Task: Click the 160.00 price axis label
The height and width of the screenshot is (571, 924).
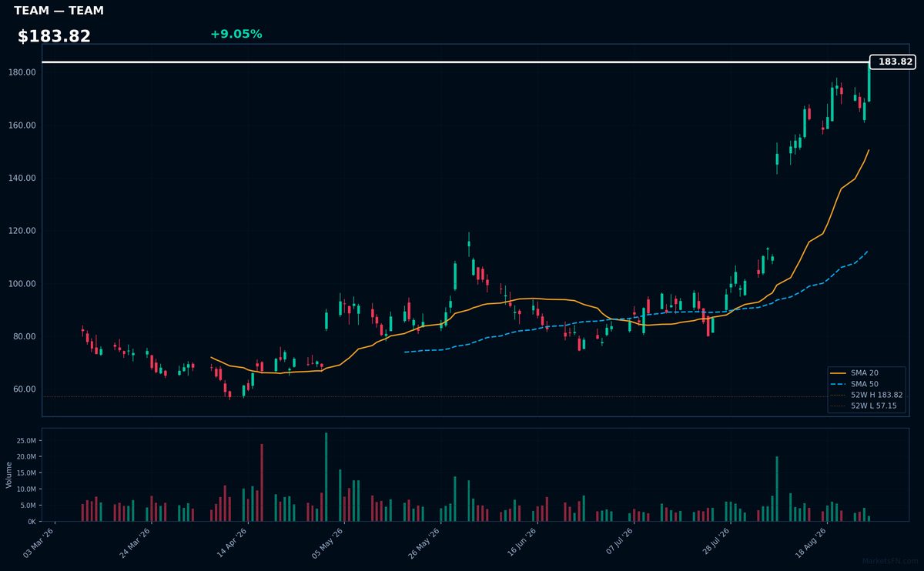Action: pos(23,125)
